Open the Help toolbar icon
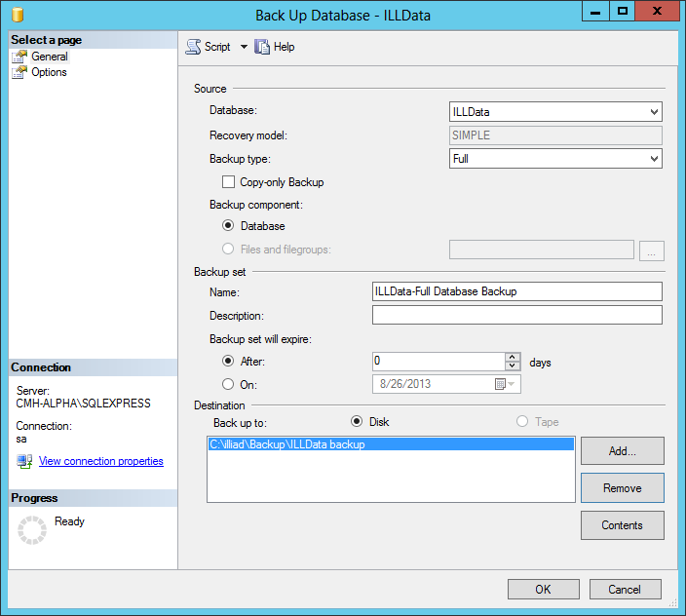686x616 pixels. pos(261,47)
